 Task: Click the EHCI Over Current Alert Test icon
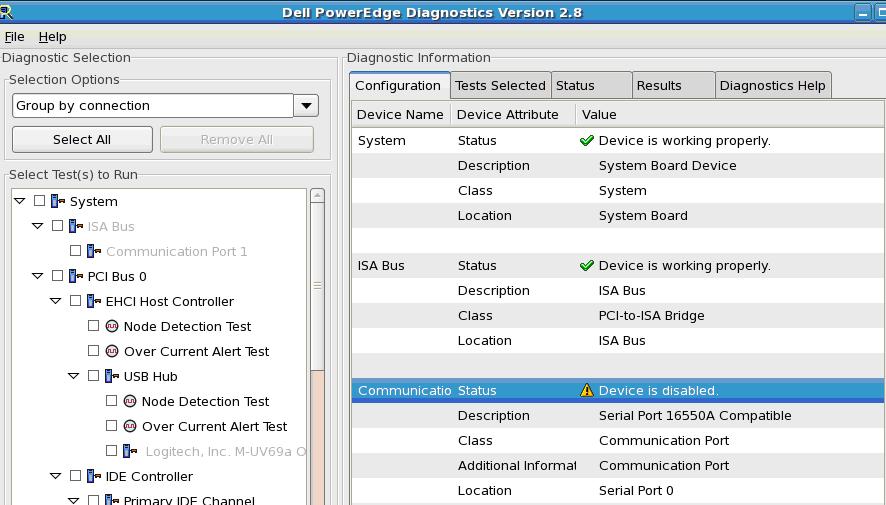tap(112, 351)
